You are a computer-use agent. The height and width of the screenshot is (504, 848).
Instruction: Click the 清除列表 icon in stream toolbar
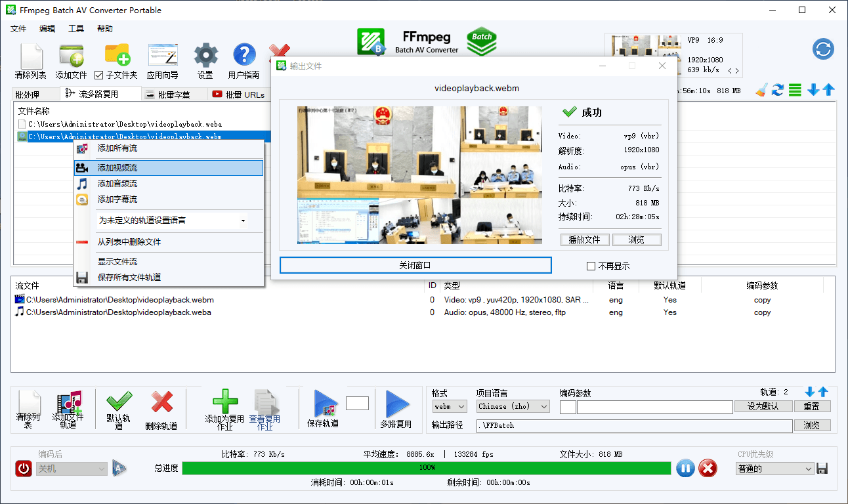pyautogui.click(x=29, y=404)
